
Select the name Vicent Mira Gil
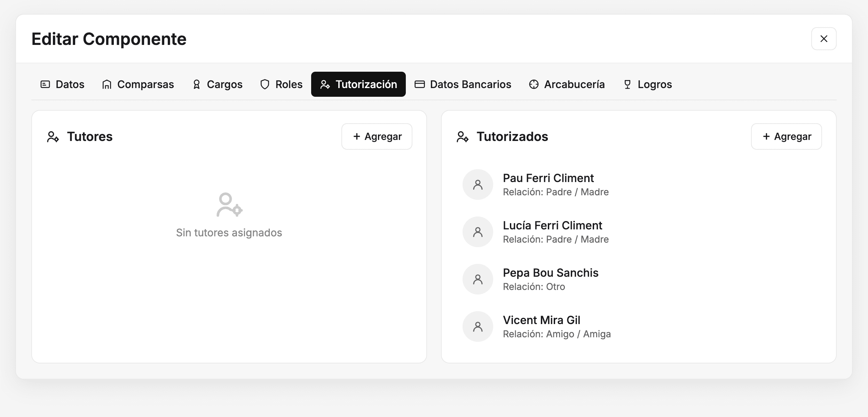pos(542,320)
